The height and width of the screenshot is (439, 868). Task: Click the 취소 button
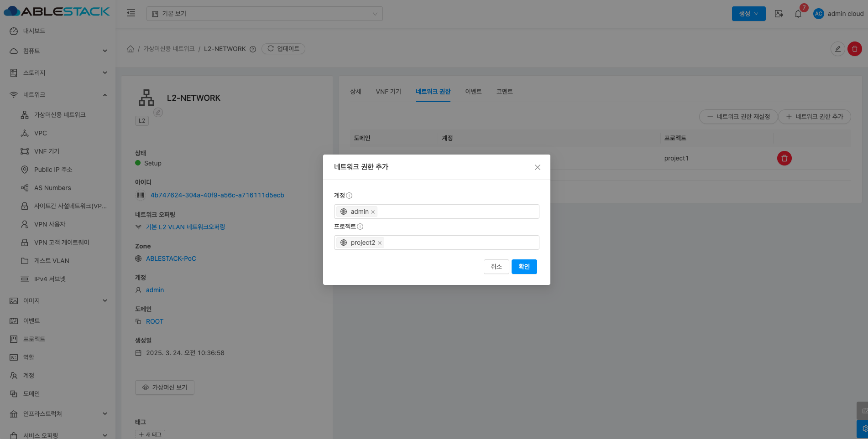496,267
